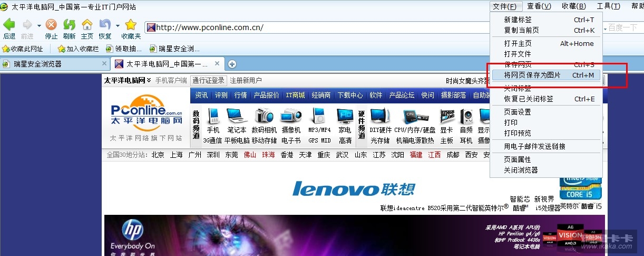The height and width of the screenshot is (256, 644).
Task: Choose 关闭浏览器 menu entry
Action: 546,170
